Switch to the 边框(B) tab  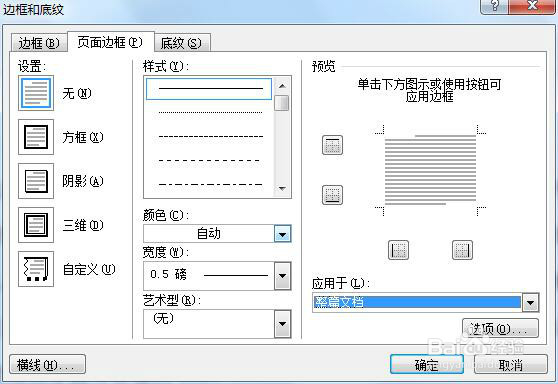click(x=38, y=43)
